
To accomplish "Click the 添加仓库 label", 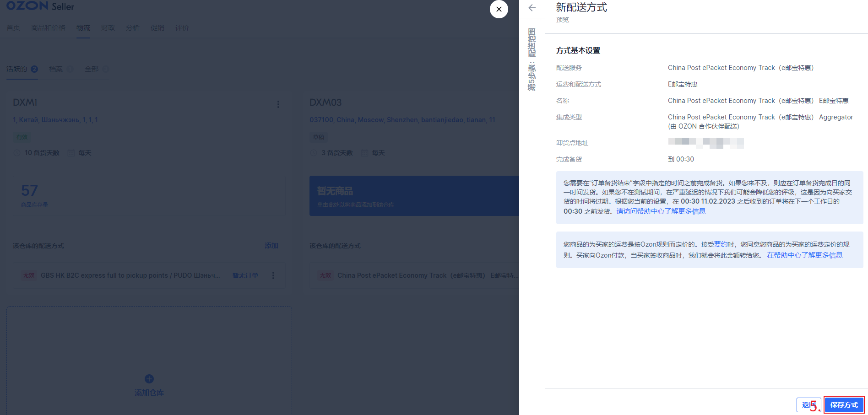I will [149, 393].
